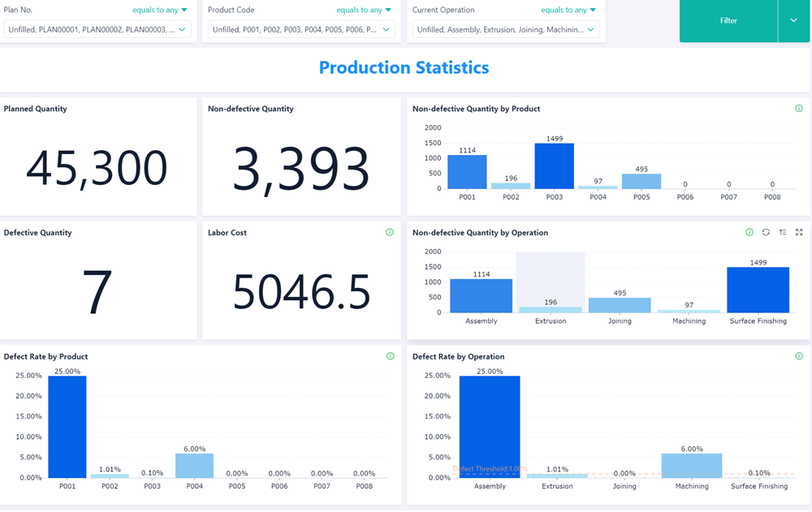812x512 pixels.
Task: Click info icon on Defect Rate by Operation
Action: click(x=799, y=356)
